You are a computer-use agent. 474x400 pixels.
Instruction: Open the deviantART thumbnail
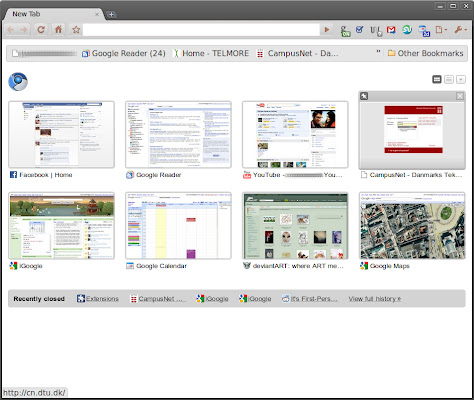pos(295,226)
